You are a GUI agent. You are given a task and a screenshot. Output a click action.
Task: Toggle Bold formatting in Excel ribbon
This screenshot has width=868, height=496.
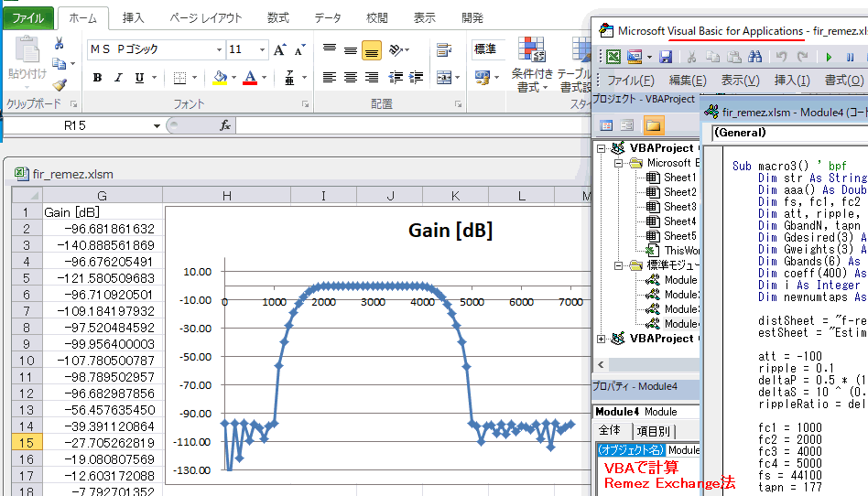pos(97,78)
